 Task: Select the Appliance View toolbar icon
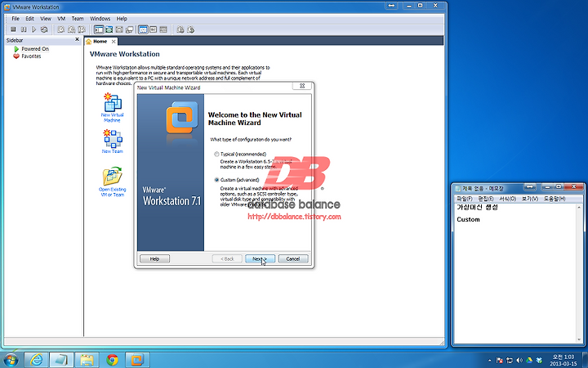click(x=163, y=29)
